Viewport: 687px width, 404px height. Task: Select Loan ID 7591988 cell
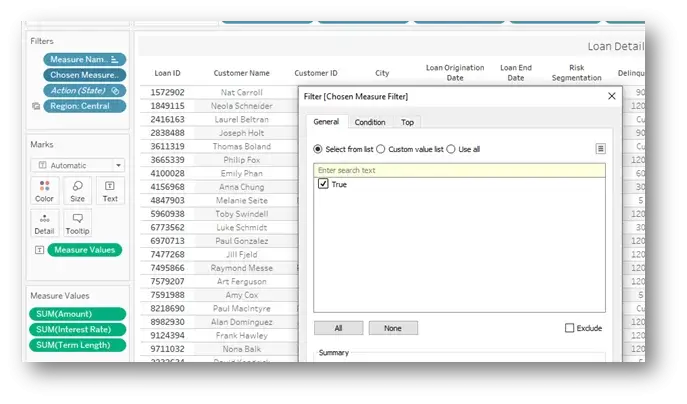point(167,295)
